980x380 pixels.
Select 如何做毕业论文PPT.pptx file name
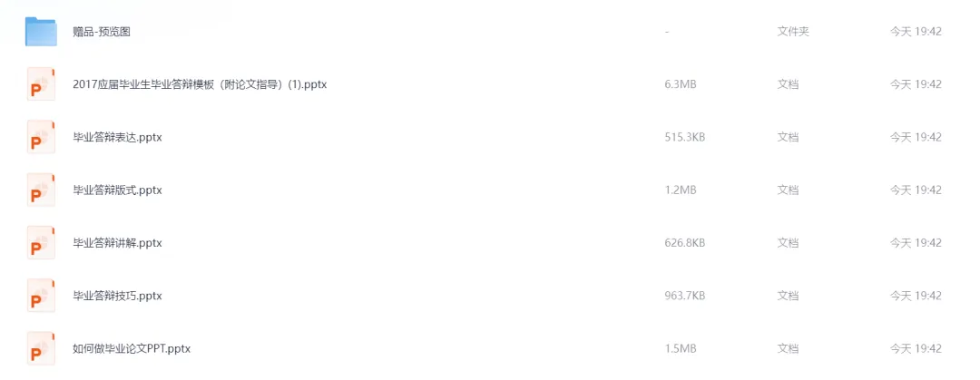[x=132, y=348]
